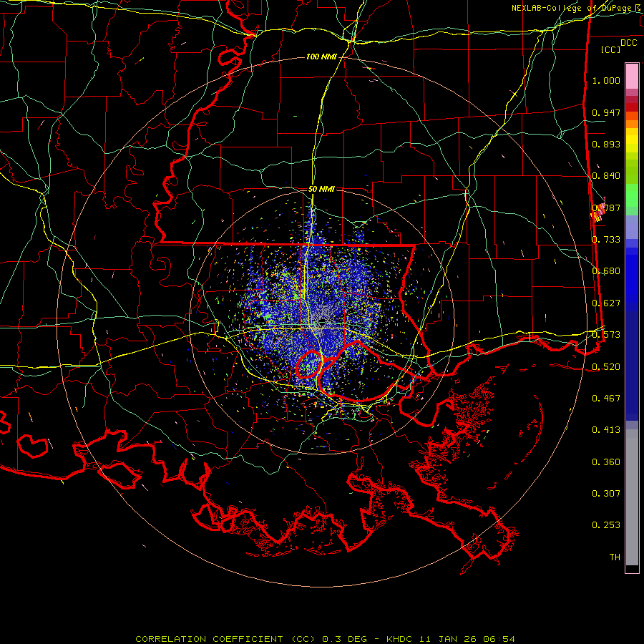The image size is (644, 644).
Task: Select the 0.307 scale value
Action: click(606, 494)
